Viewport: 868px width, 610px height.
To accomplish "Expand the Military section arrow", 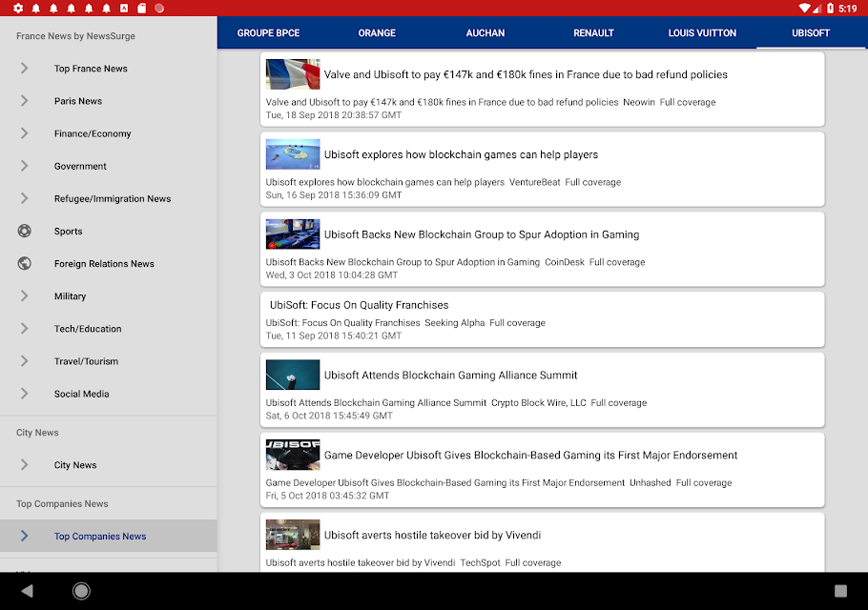I will point(25,295).
